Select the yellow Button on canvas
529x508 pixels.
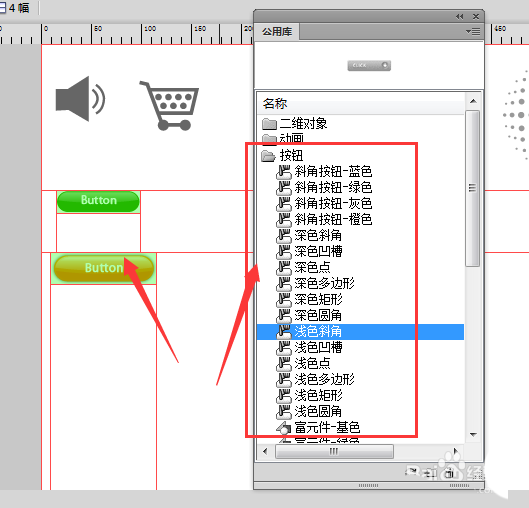pyautogui.click(x=104, y=268)
